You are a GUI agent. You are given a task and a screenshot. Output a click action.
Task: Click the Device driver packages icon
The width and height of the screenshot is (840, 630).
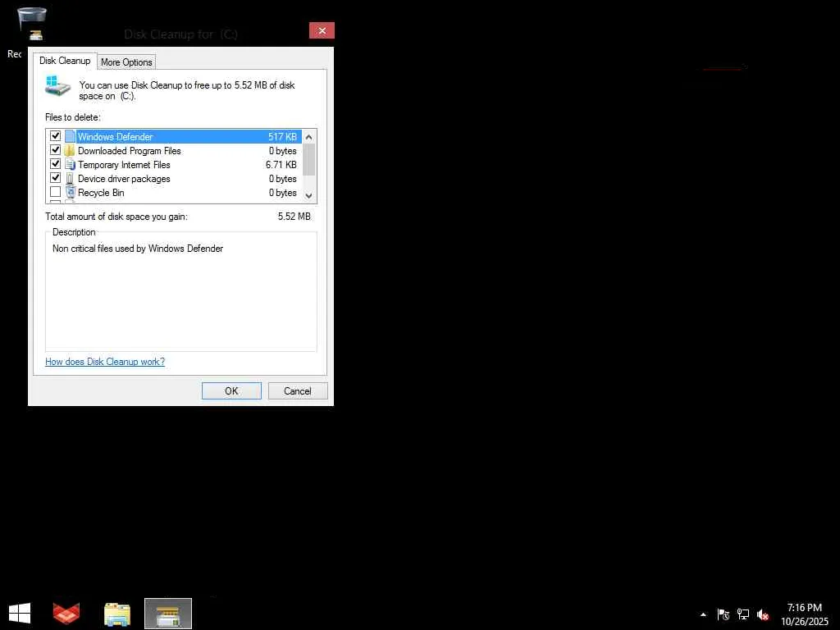point(70,178)
